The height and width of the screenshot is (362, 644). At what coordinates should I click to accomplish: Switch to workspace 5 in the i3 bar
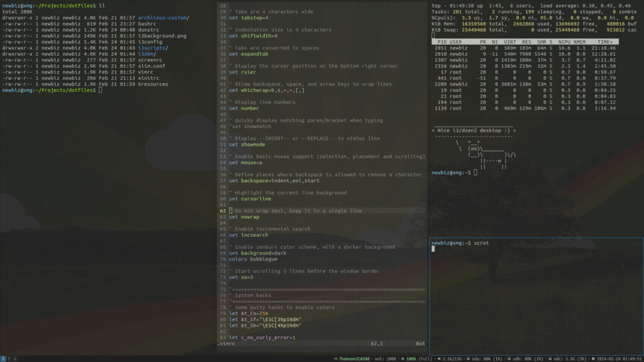9,358
